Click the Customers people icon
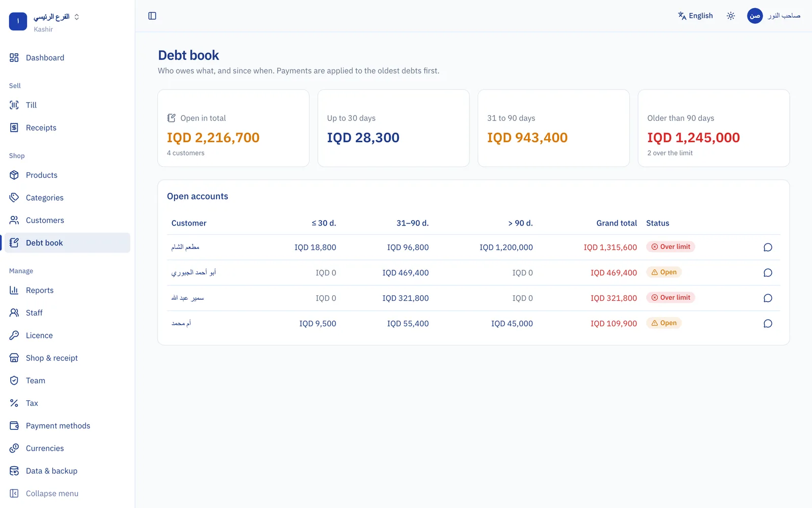812x508 pixels. (14, 220)
